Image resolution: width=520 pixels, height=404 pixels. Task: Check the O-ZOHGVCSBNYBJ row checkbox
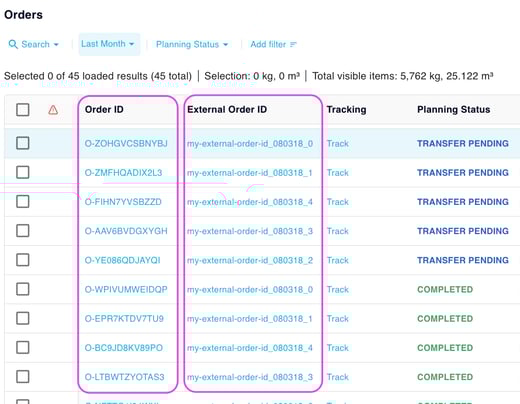23,143
